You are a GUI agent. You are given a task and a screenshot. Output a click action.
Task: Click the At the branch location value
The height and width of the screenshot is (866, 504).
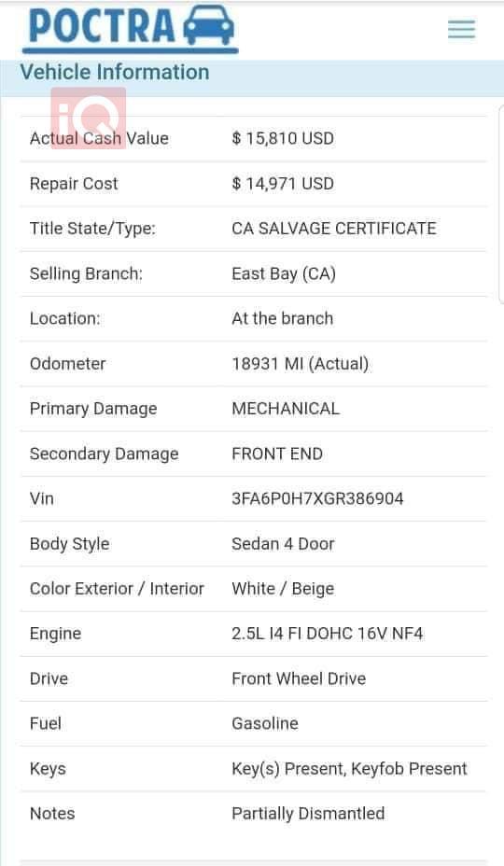[283, 318]
